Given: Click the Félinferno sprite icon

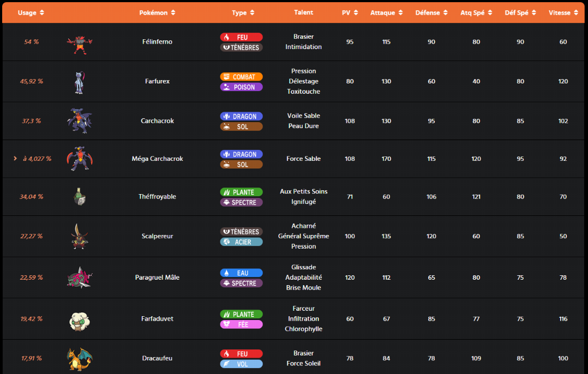Looking at the screenshot, I should point(80,42).
